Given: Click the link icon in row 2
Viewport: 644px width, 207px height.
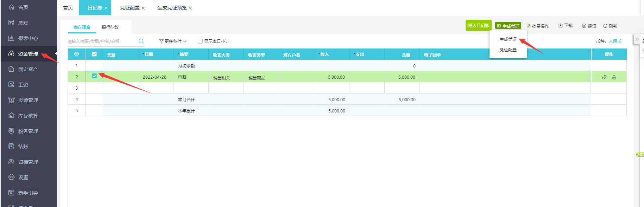Looking at the screenshot, I should [x=604, y=77].
